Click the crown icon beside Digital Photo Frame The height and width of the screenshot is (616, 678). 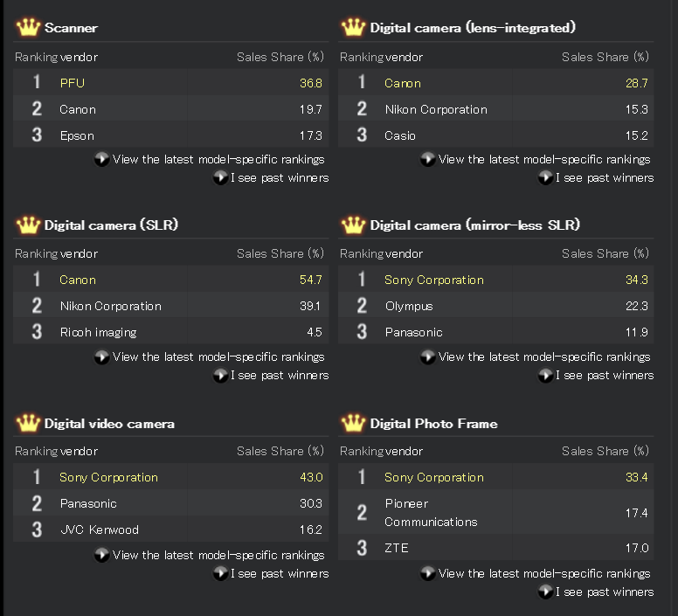tap(353, 423)
